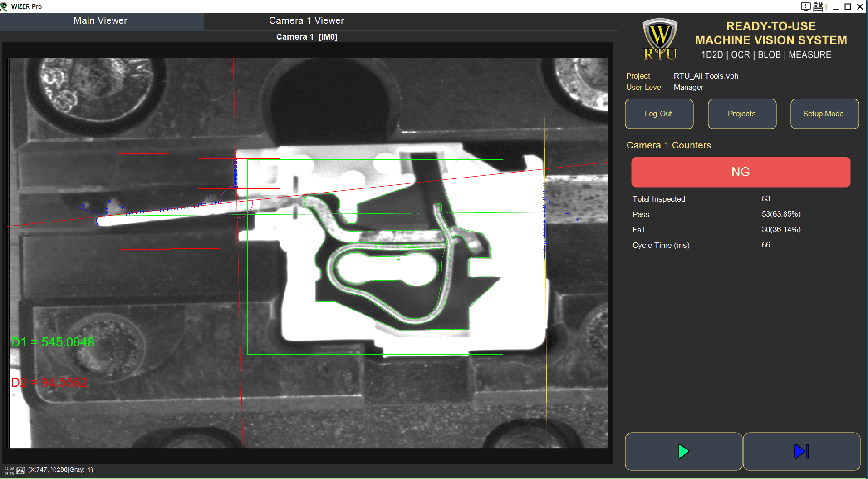Click the Camera 1 [IM0] image title
This screenshot has width=868, height=479.
307,37
